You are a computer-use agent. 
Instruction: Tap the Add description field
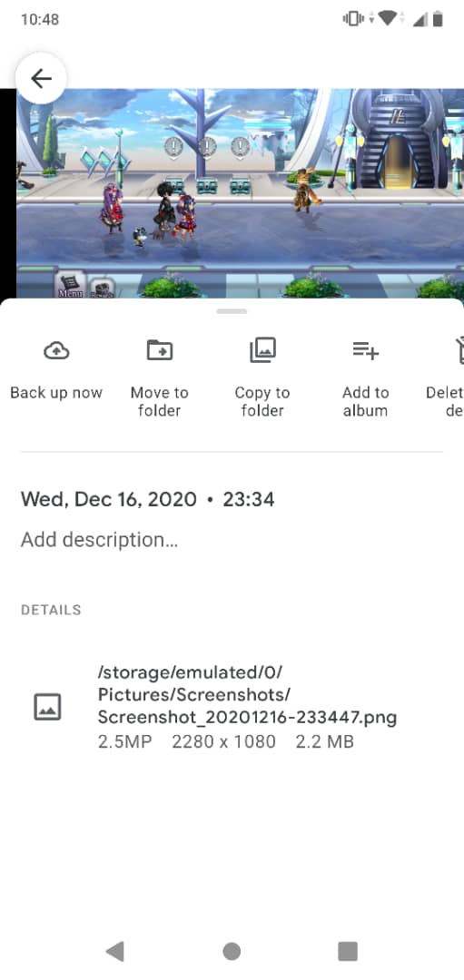(100, 540)
